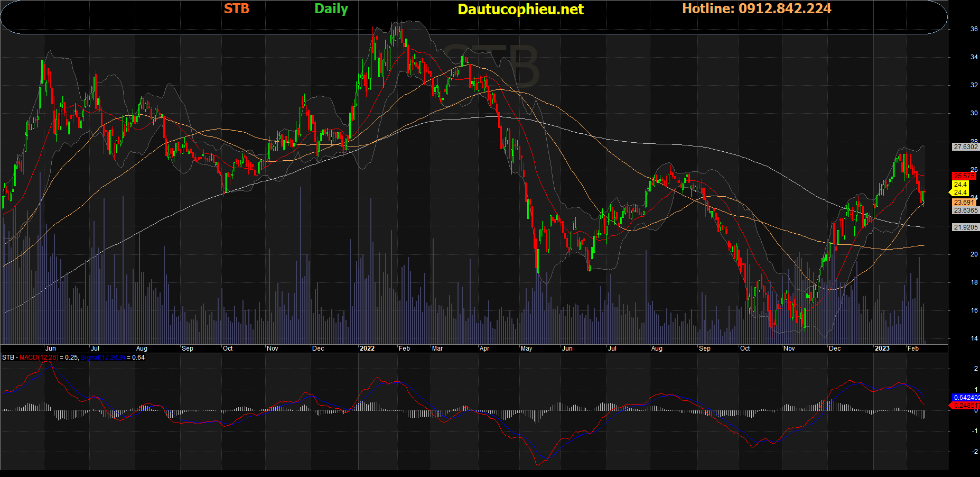This screenshot has height=477, width=980.
Task: Click the gray 23.6365 price tag
Action: 966,210
